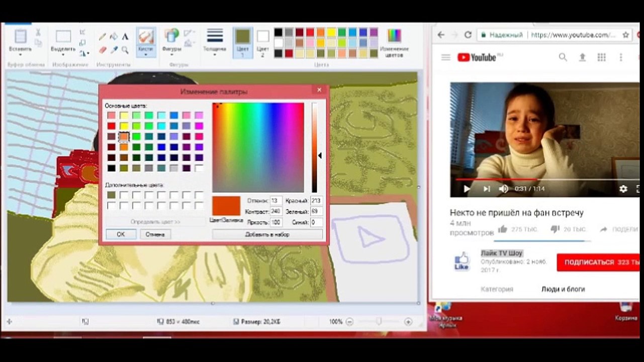Select the Color picker eyedropper tool

114,50
